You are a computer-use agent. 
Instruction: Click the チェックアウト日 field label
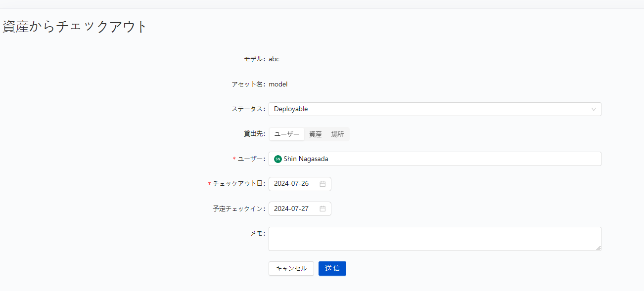pos(238,184)
